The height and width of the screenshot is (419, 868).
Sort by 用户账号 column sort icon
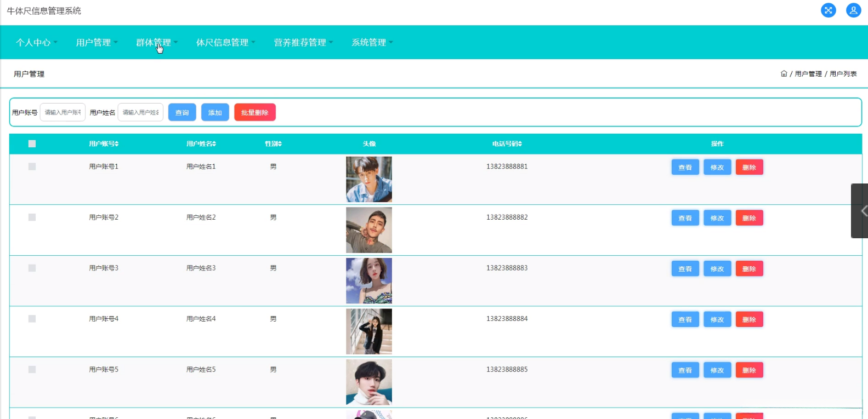point(117,144)
